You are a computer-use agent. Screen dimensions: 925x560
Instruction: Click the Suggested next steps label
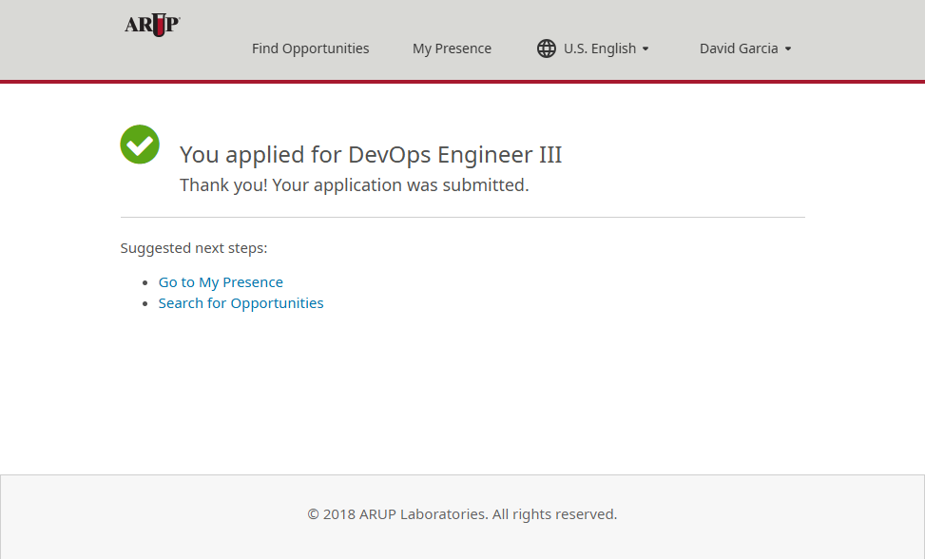[194, 248]
